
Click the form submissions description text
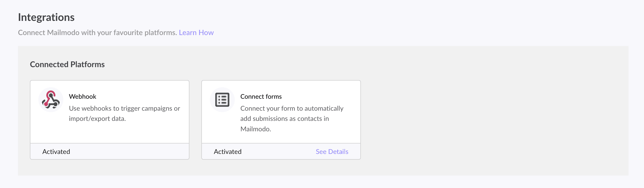292,119
